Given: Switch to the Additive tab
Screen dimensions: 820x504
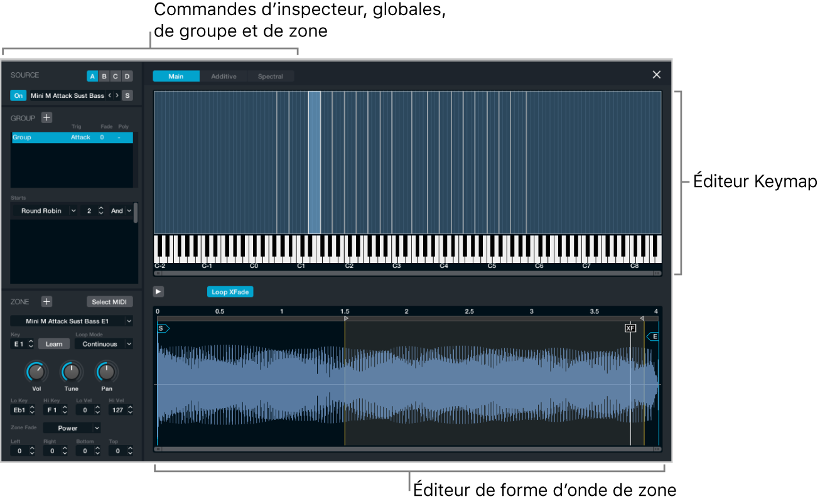Looking at the screenshot, I should [224, 76].
